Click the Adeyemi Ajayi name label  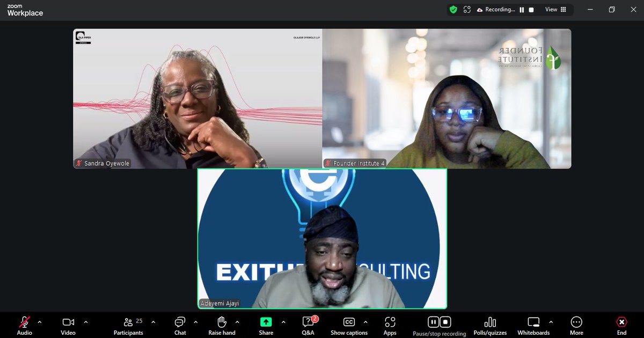coord(219,303)
